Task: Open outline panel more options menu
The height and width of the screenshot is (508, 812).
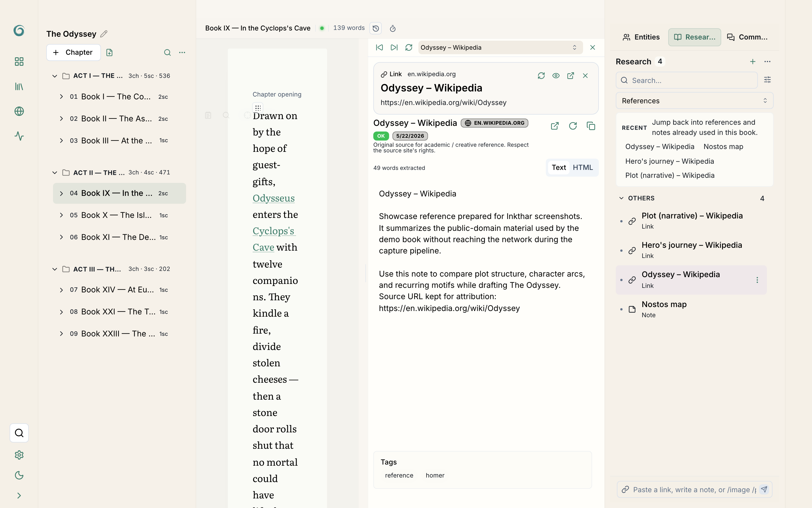Action: pos(182,52)
